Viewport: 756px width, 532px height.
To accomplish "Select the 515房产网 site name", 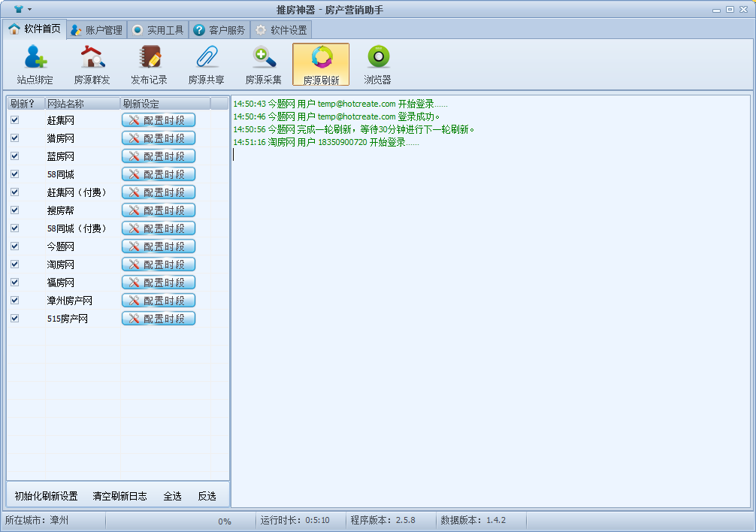I will click(x=68, y=319).
